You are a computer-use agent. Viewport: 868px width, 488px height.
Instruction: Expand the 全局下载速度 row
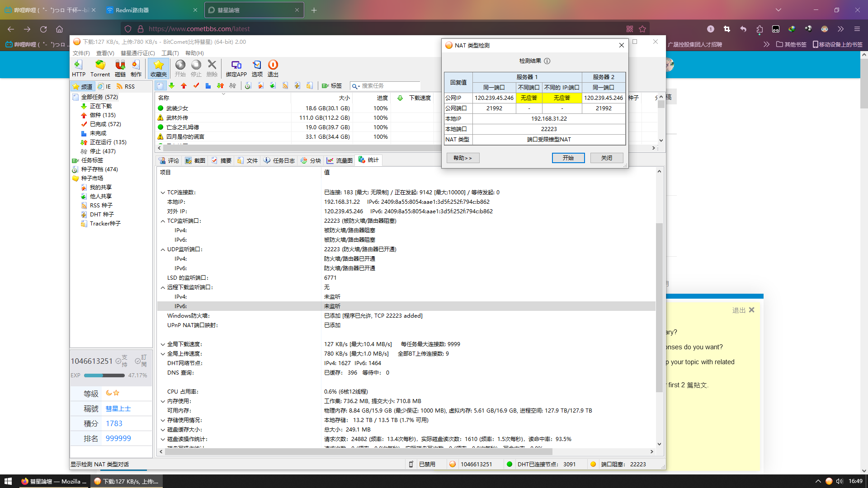(163, 344)
